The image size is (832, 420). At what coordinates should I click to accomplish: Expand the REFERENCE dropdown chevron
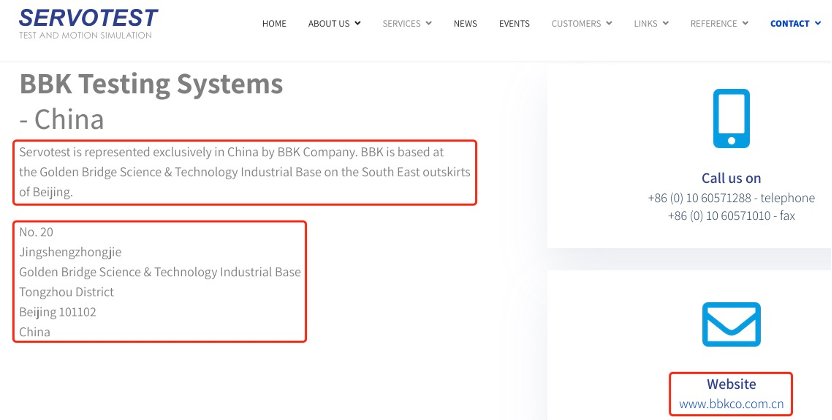click(745, 23)
